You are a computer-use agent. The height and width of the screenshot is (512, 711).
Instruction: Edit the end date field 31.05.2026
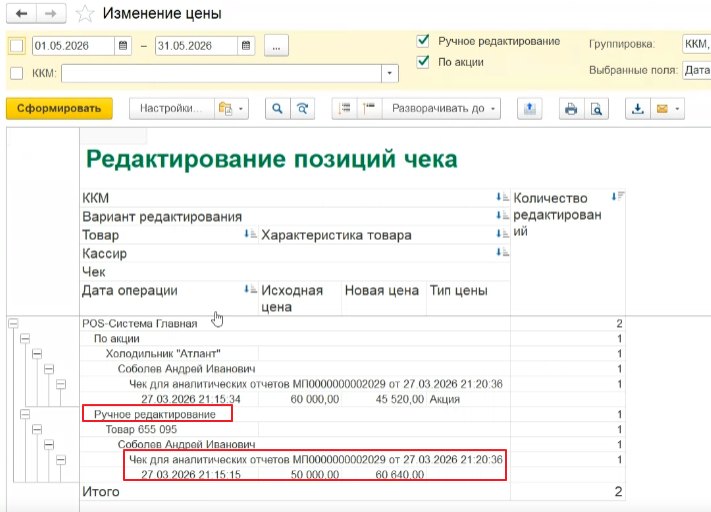tap(196, 46)
